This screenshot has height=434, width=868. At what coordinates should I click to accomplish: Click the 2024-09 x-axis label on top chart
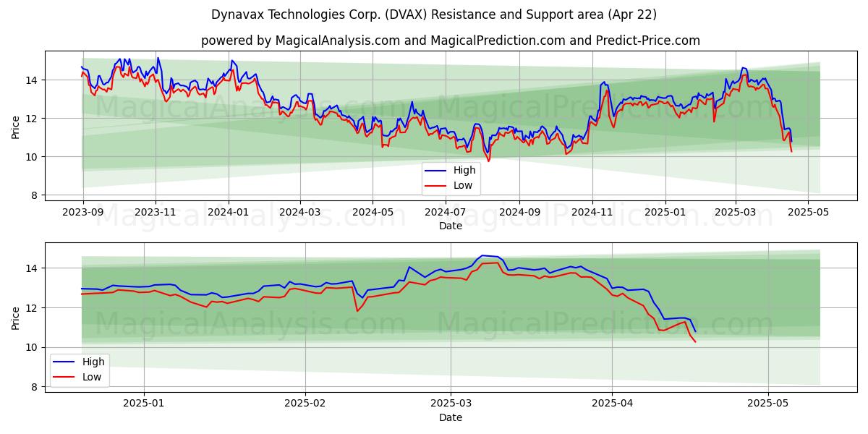(x=519, y=213)
